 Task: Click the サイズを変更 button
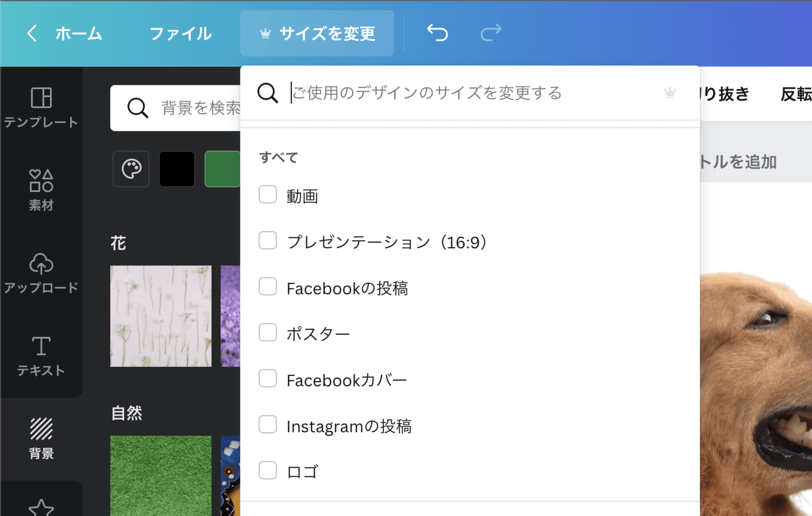318,33
